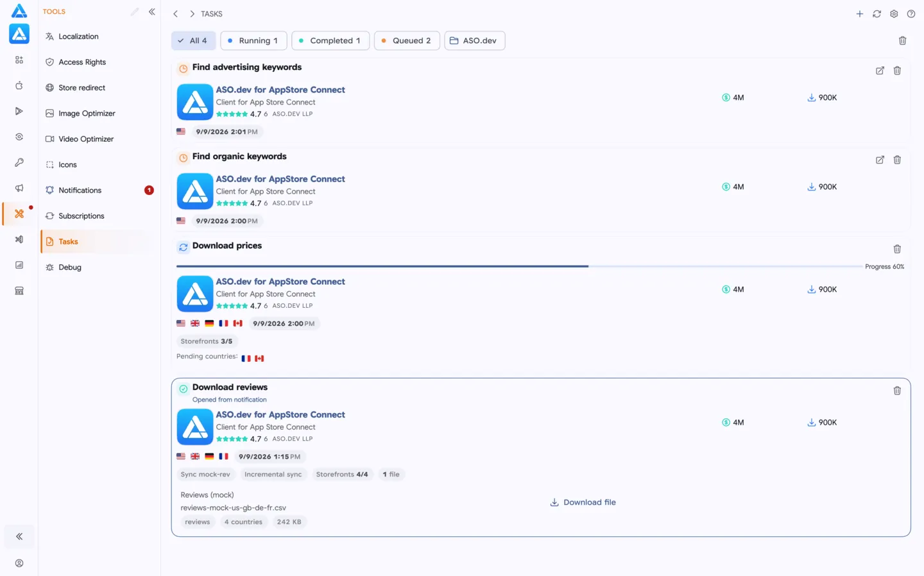Click the pencil edit icon beside TOOLS
The height and width of the screenshot is (576, 924).
[x=134, y=12]
